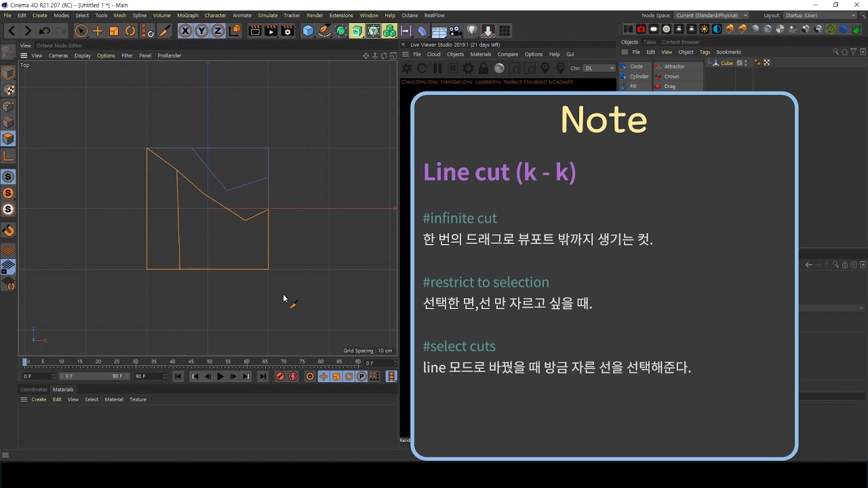
Task: Open the Chn channel dropdown
Action: 599,68
